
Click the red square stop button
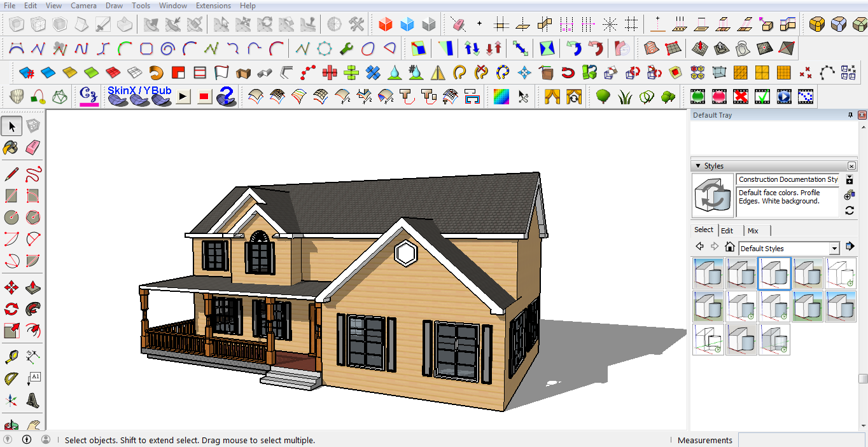[x=204, y=97]
